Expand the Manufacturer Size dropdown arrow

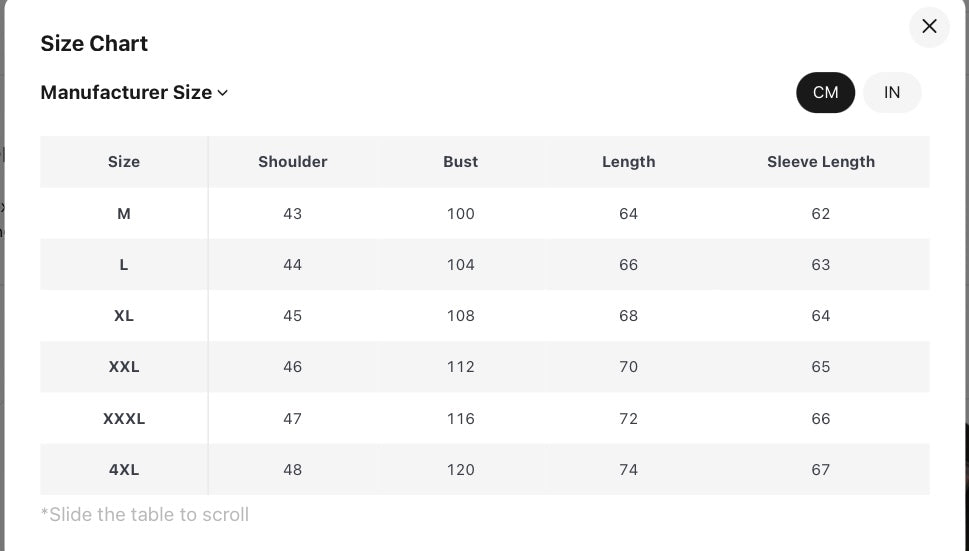[x=223, y=93]
